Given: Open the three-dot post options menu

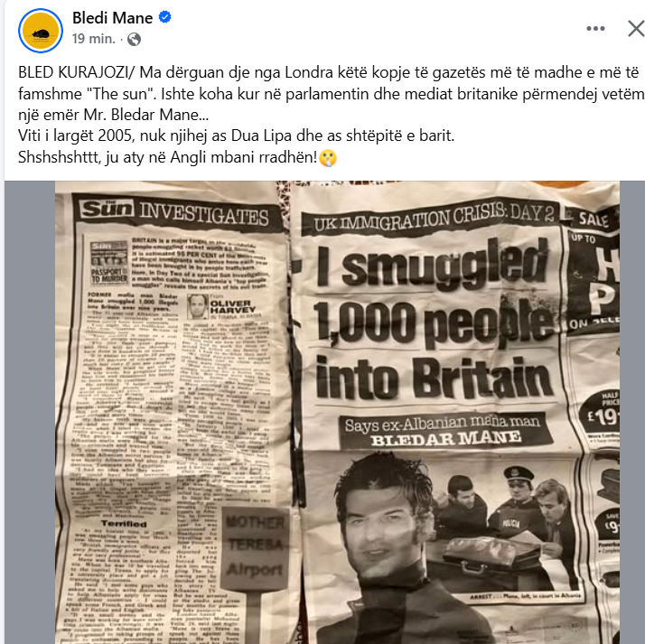Looking at the screenshot, I should click(595, 28).
